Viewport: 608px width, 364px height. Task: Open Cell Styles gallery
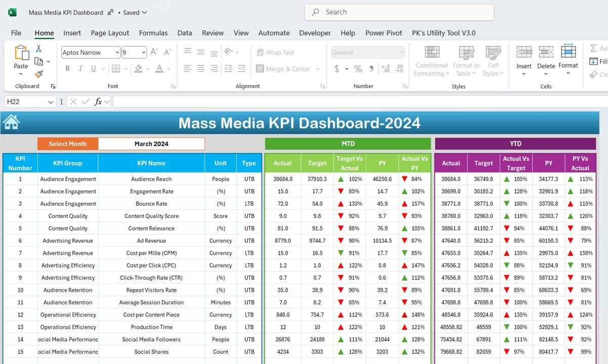(x=493, y=61)
